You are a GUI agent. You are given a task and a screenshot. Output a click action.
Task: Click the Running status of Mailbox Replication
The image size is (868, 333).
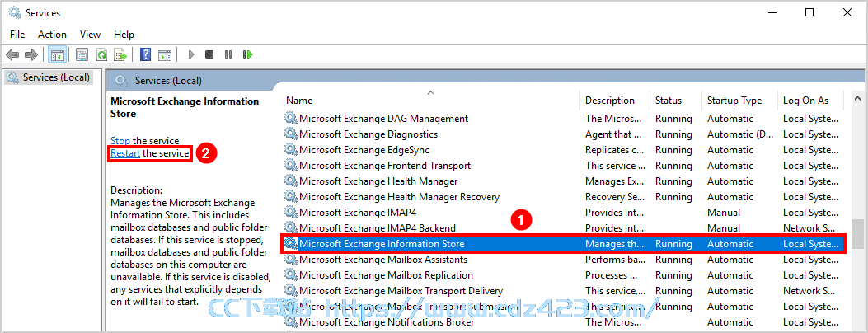[x=673, y=275]
